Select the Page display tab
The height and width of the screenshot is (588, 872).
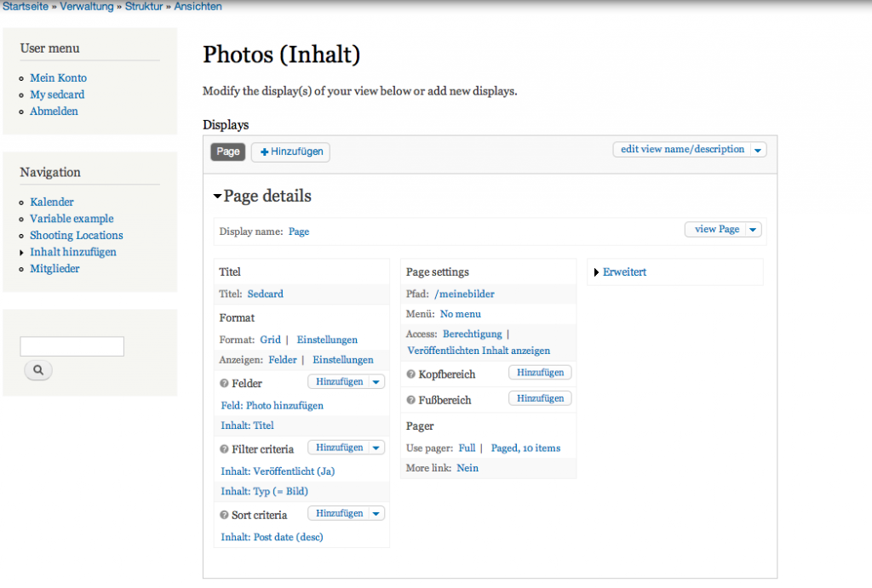pyautogui.click(x=228, y=151)
